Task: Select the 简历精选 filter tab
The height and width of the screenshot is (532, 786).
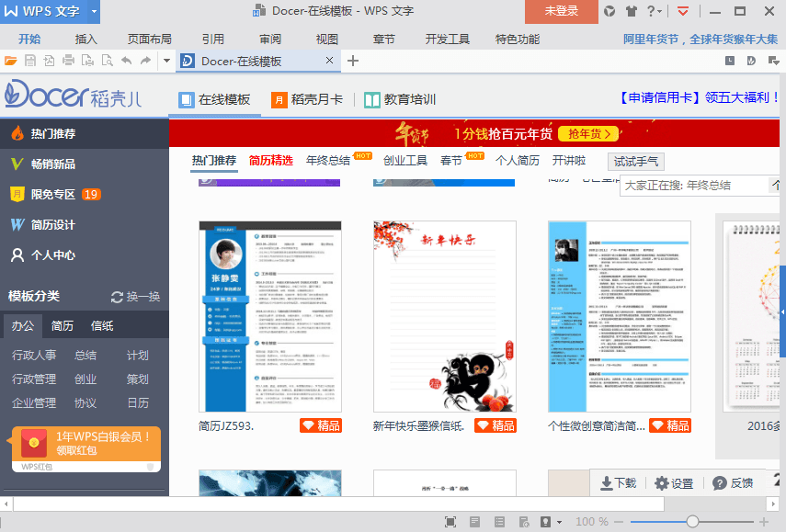Action: pos(270,160)
